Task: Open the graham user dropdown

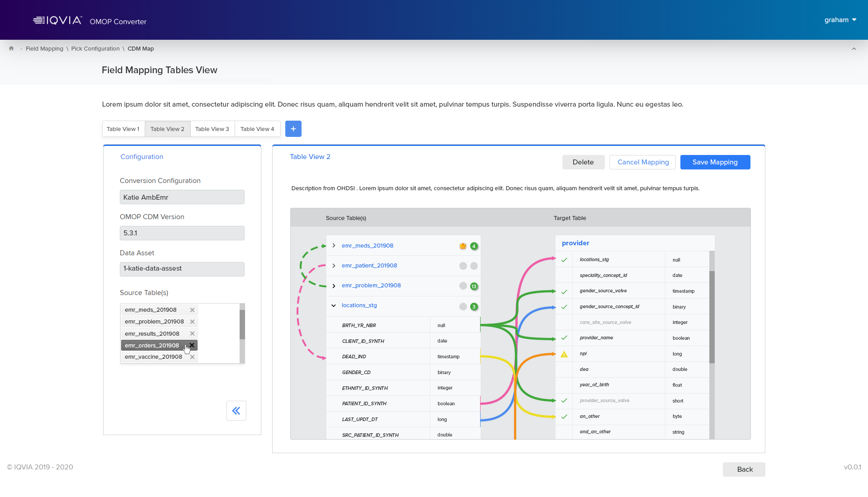Action: pyautogui.click(x=840, y=20)
